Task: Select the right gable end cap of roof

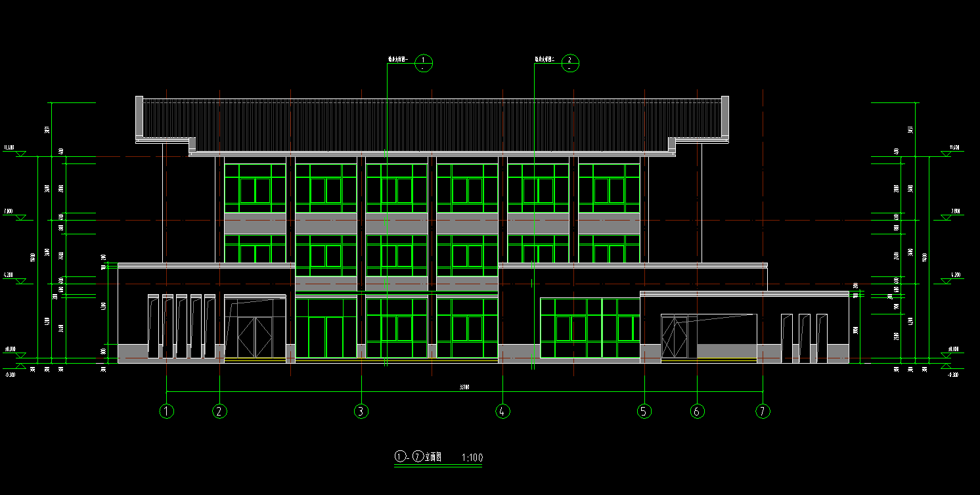Action: (x=725, y=116)
